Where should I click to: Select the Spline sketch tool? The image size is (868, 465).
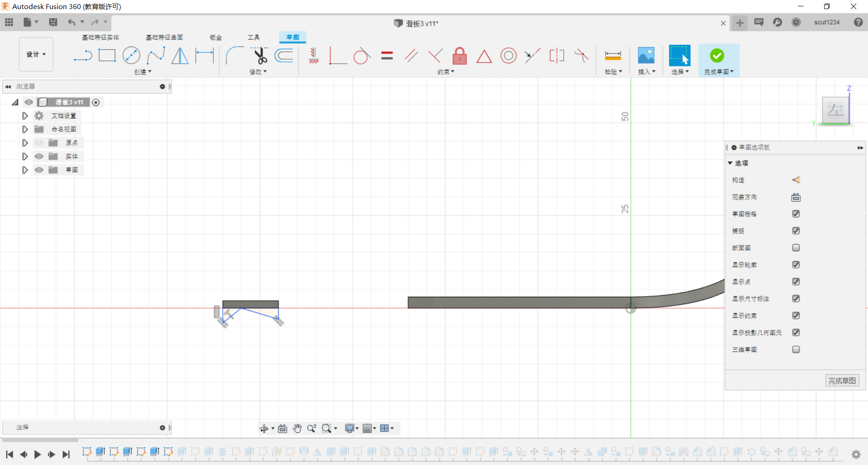point(156,56)
